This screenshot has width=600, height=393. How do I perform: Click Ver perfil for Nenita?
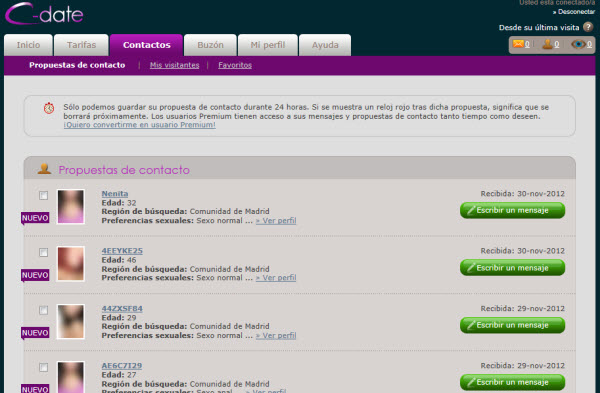click(276, 220)
